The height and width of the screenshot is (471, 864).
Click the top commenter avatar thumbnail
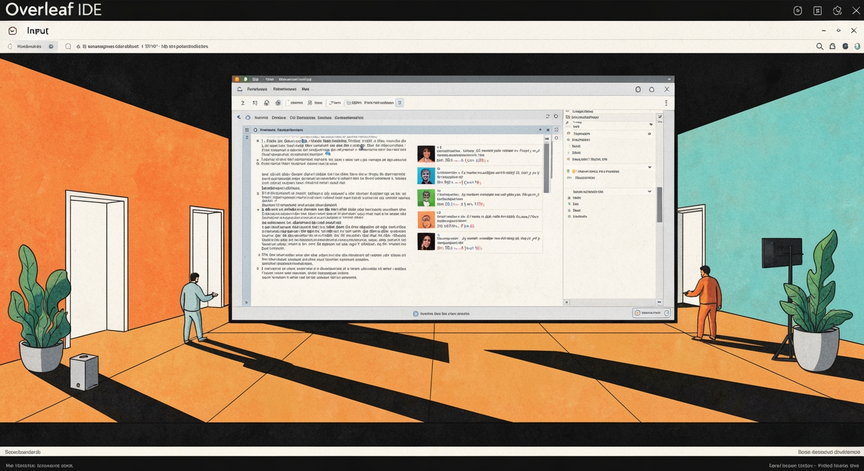point(426,154)
